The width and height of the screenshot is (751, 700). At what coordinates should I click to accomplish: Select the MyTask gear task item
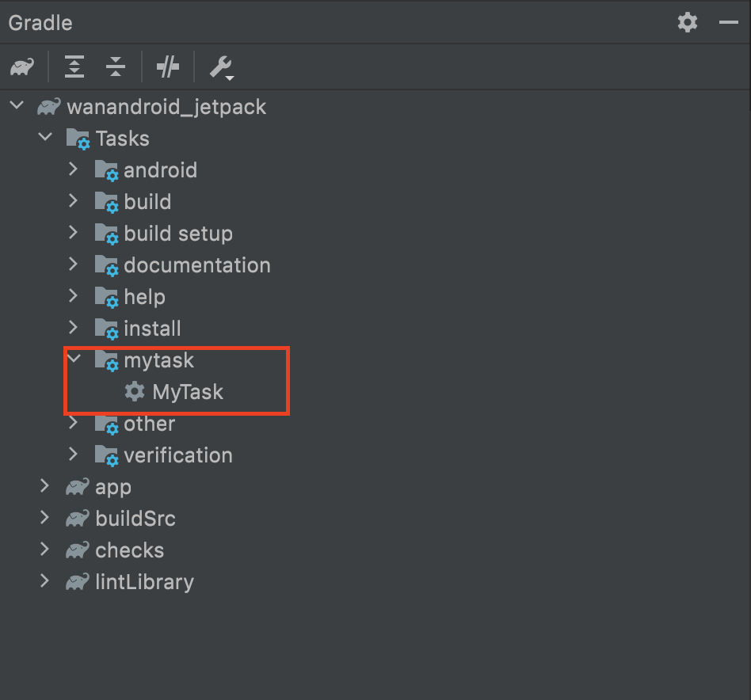point(187,392)
